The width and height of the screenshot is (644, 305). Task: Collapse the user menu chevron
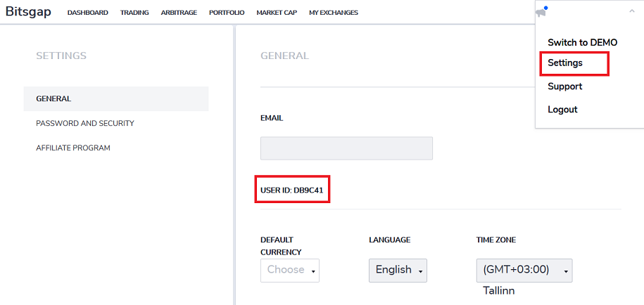(631, 12)
